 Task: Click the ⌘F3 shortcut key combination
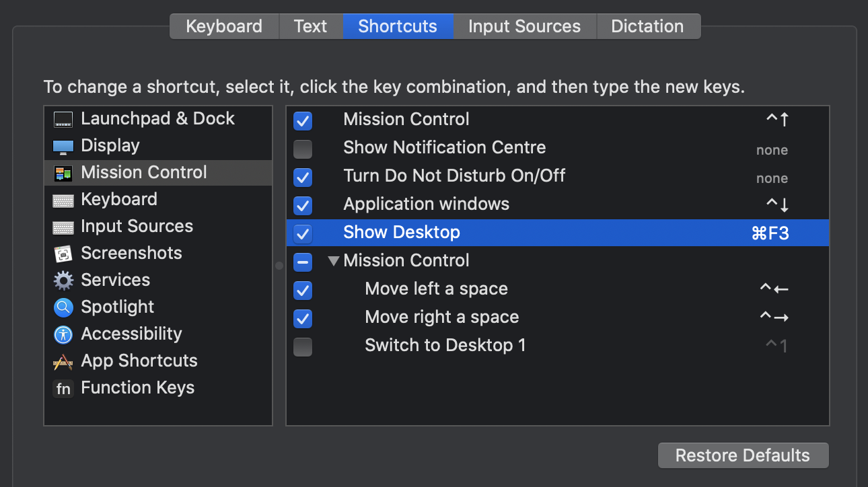pyautogui.click(x=769, y=233)
